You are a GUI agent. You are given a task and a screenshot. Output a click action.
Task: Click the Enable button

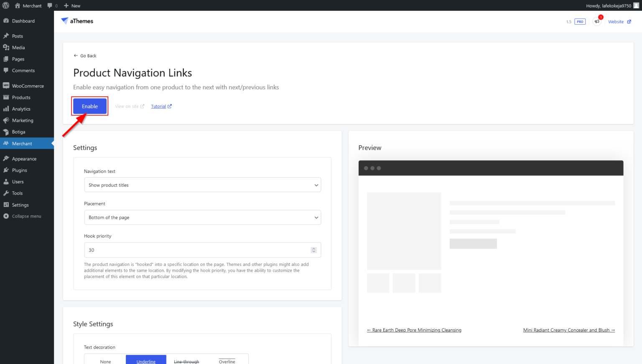(90, 106)
